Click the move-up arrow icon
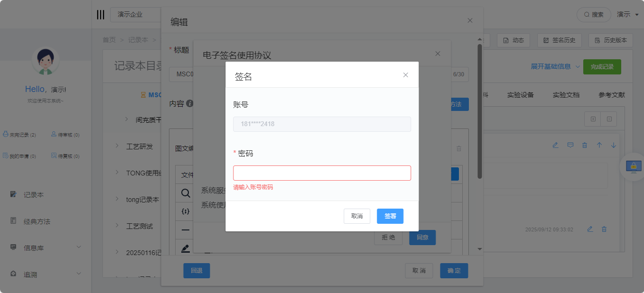This screenshot has height=293, width=644. [599, 145]
